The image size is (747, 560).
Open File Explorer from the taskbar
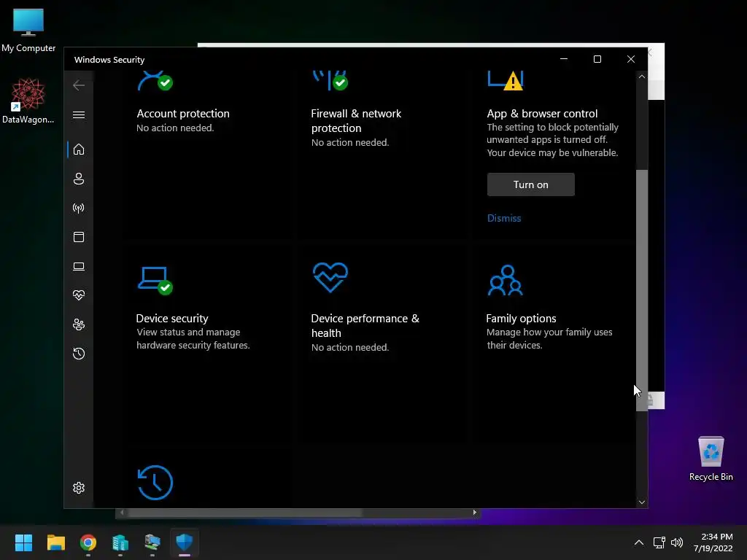coord(55,542)
